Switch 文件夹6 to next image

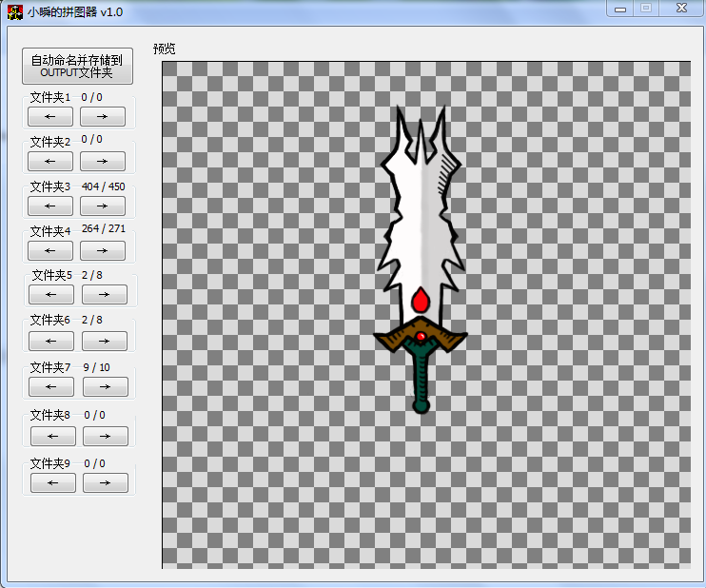(105, 341)
